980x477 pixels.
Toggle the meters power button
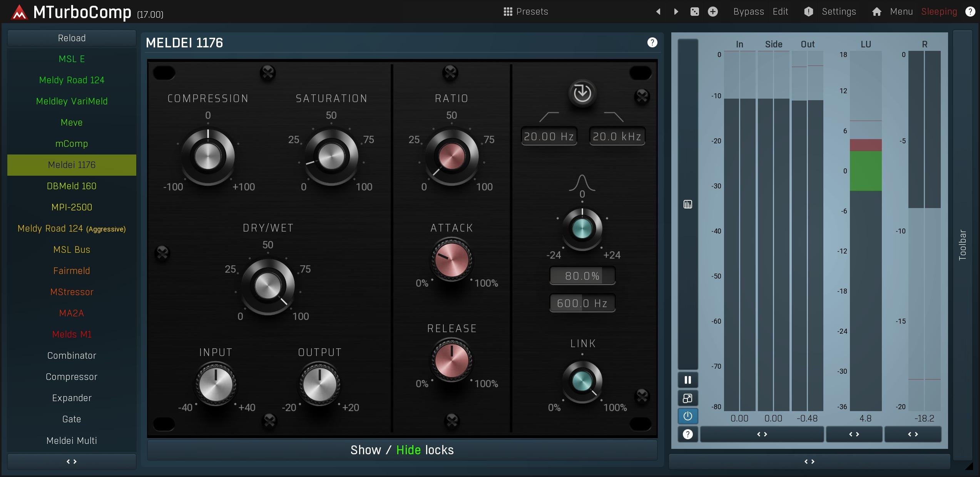coord(687,416)
